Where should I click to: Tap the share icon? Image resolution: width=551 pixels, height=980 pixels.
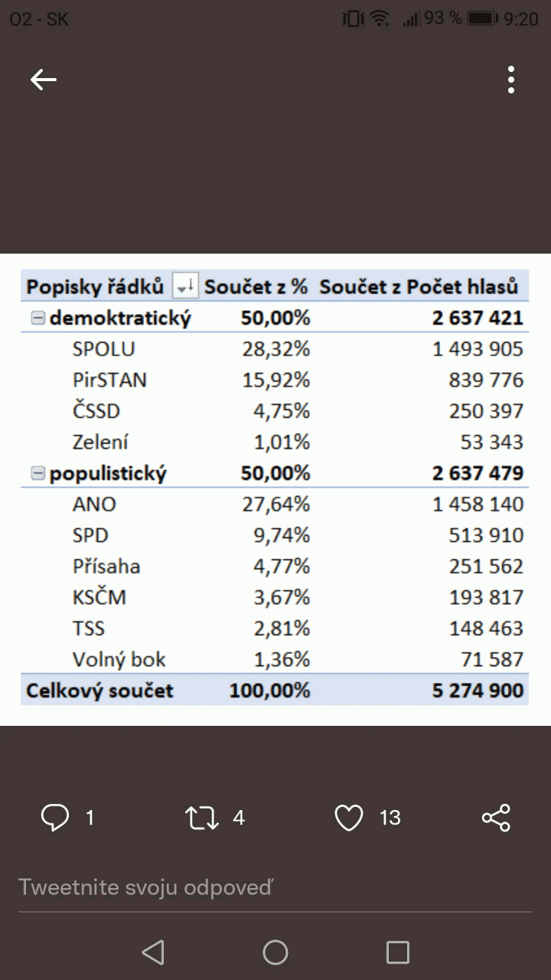point(496,818)
